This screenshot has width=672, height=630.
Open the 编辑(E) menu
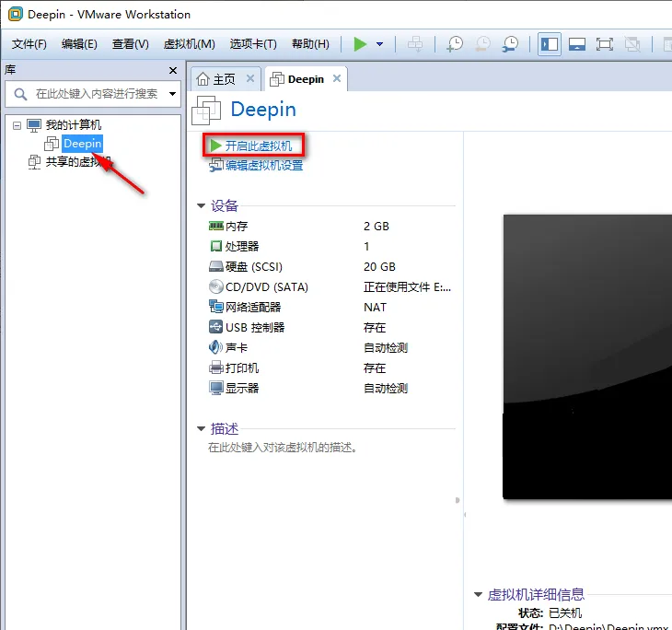pos(79,43)
